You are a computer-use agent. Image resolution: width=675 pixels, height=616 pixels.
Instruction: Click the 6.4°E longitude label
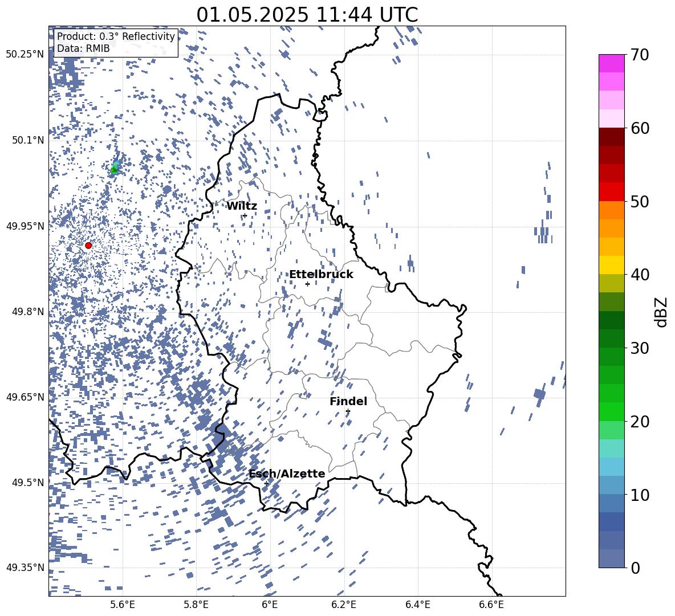(x=417, y=605)
